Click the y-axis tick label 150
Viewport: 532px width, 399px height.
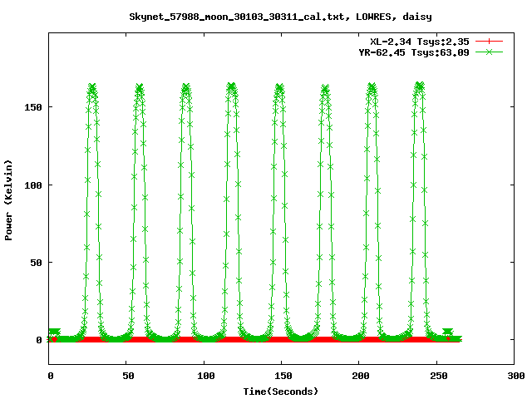tap(33, 107)
